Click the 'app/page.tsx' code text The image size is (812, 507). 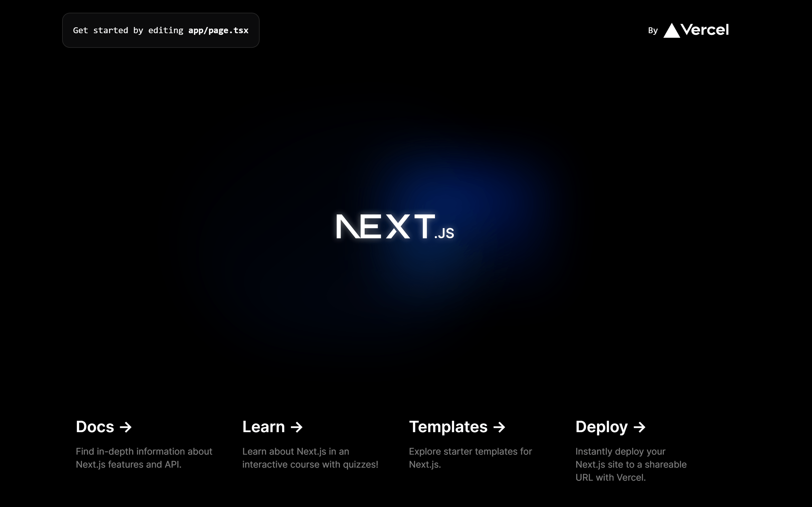point(219,30)
